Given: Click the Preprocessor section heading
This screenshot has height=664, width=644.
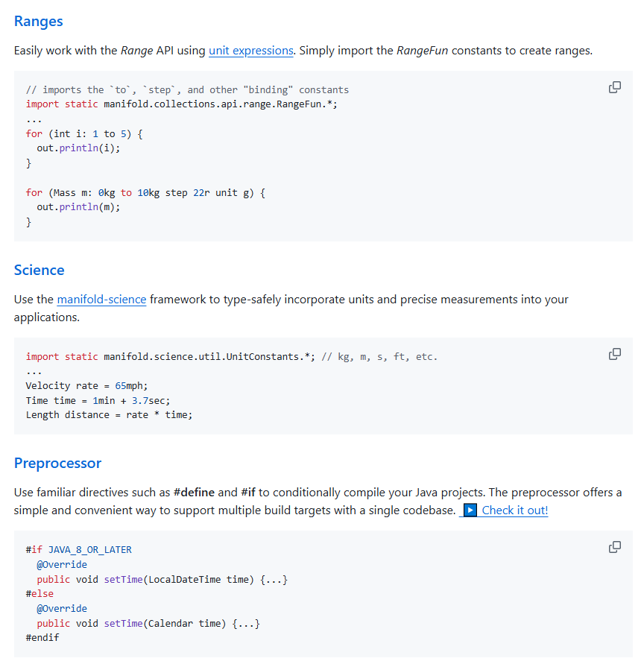Looking at the screenshot, I should 57,463.
